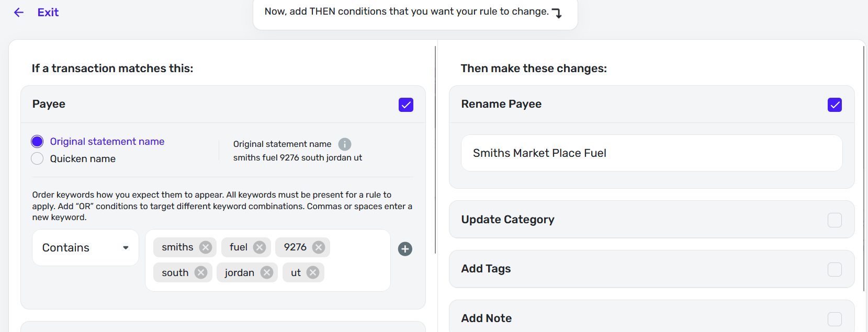Select the Quicken name radio button
Screen dimensions: 868x332
pos(37,158)
